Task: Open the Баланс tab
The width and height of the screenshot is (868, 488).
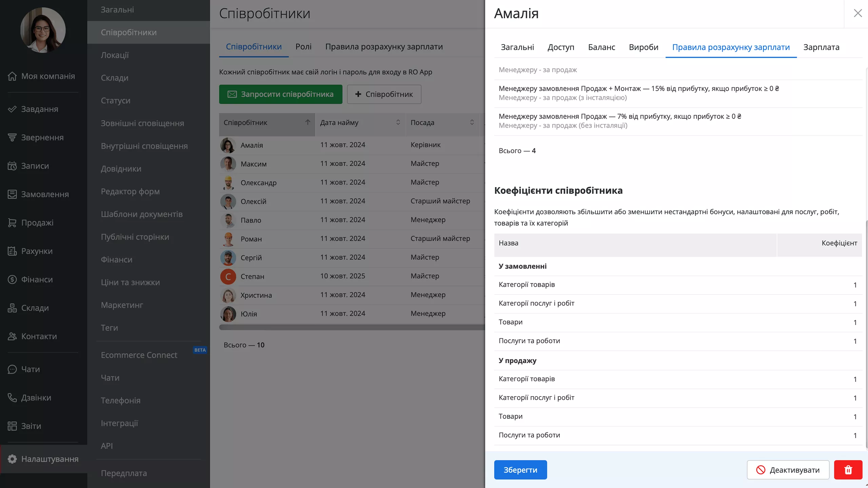Action: pos(601,47)
